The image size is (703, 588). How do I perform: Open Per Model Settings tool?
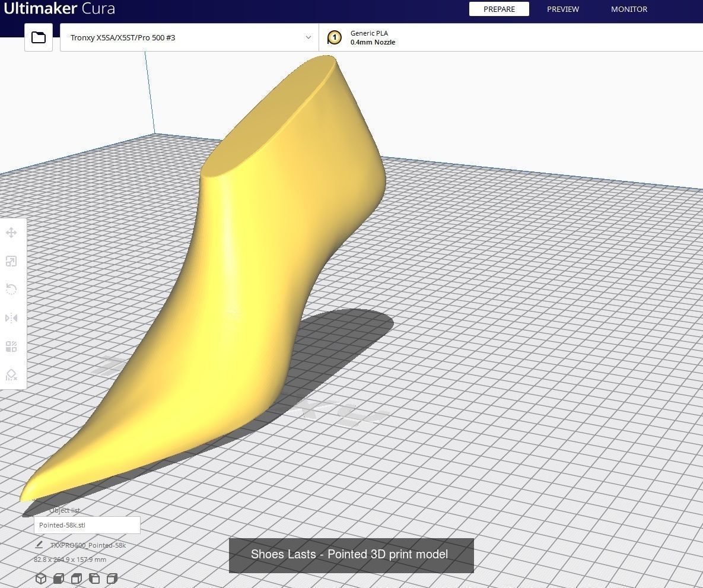tap(11, 346)
